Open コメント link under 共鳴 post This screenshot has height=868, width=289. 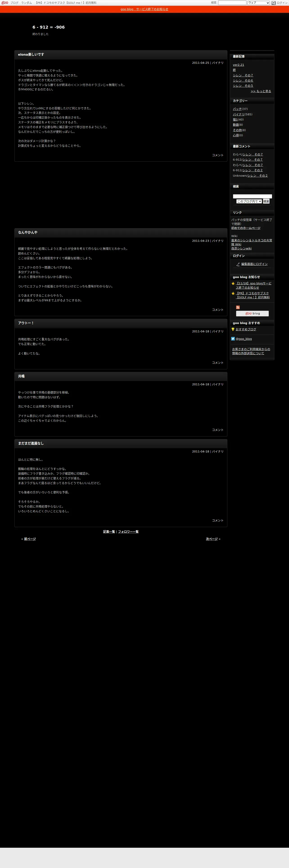point(218,430)
